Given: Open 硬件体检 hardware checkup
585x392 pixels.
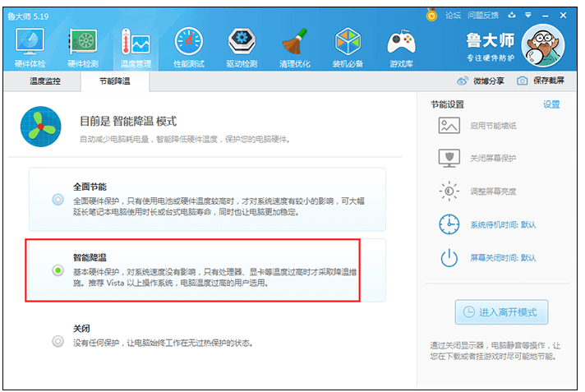Looking at the screenshot, I should [x=30, y=48].
